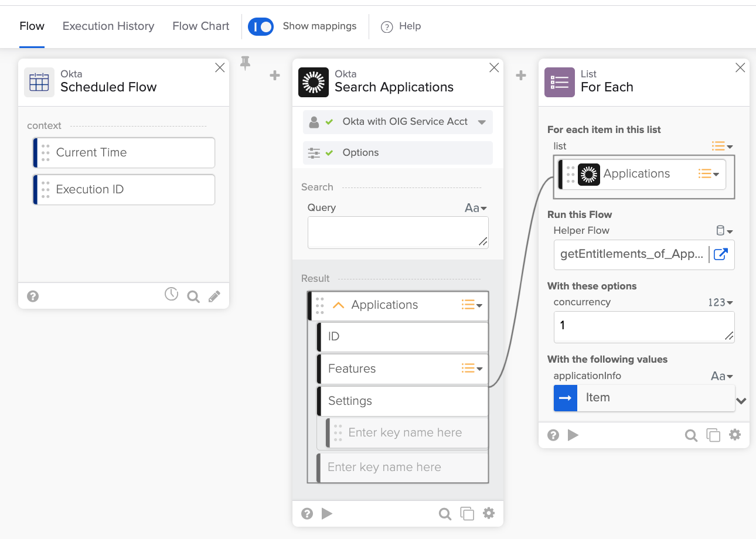
Task: Open the Helper Flow type dropdown
Action: tap(726, 231)
